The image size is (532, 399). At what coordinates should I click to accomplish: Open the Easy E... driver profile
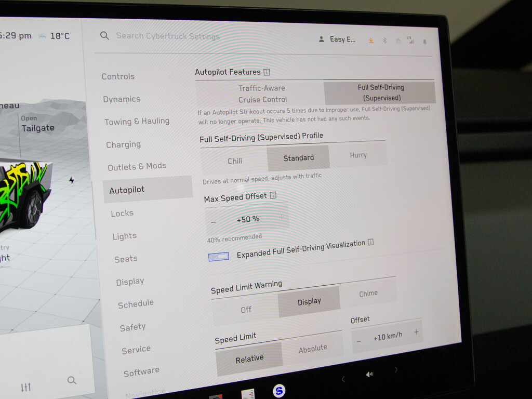(x=337, y=39)
